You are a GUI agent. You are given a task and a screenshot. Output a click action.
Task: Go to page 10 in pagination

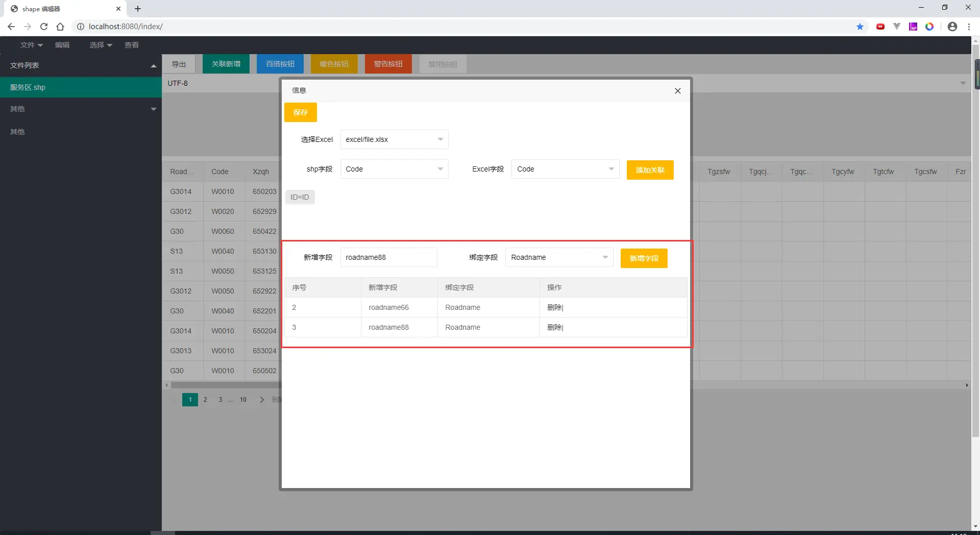[x=243, y=400]
